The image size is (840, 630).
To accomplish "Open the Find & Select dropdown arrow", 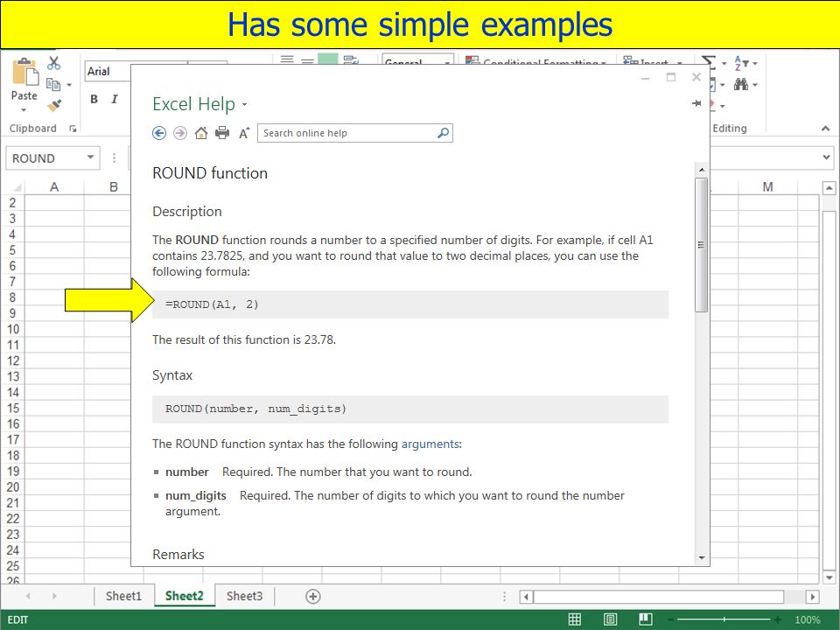I will [755, 85].
